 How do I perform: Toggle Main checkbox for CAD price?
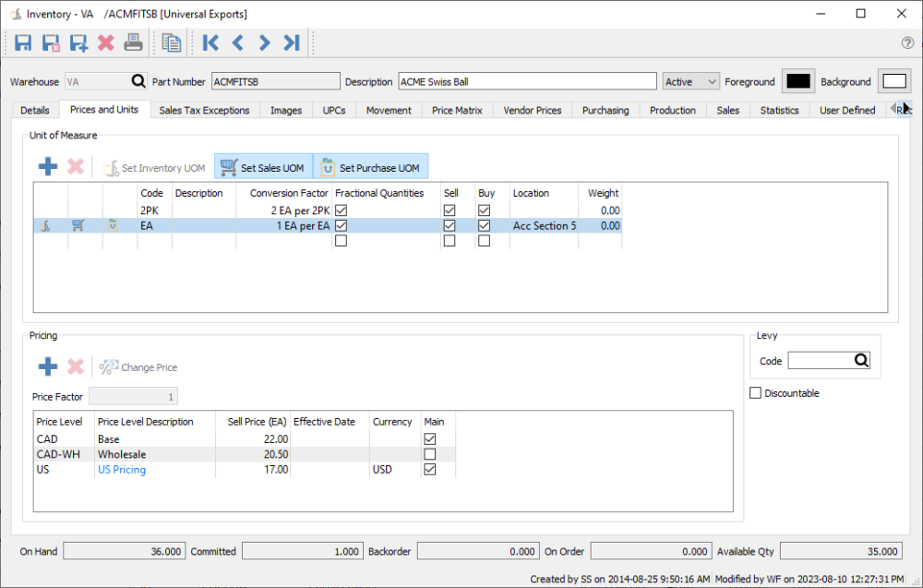click(430, 439)
